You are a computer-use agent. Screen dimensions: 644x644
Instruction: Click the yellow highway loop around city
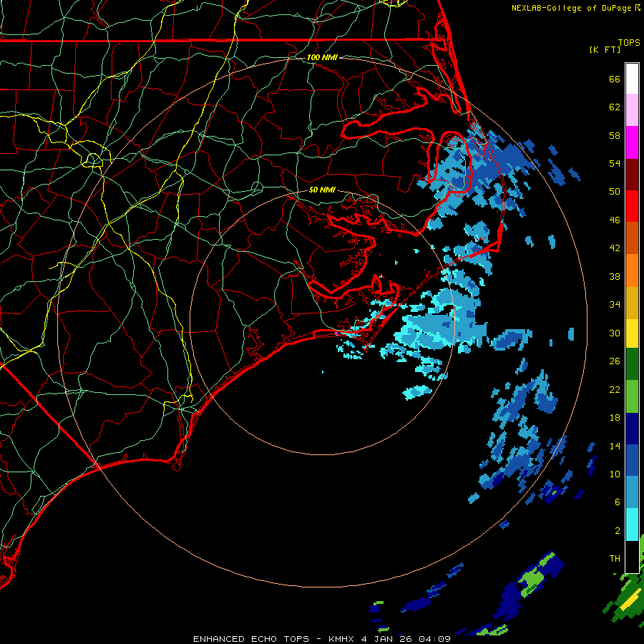coord(94,160)
